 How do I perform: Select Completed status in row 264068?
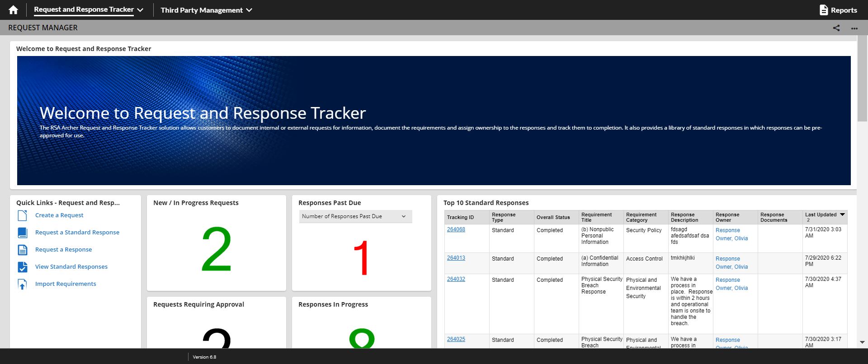(x=550, y=230)
